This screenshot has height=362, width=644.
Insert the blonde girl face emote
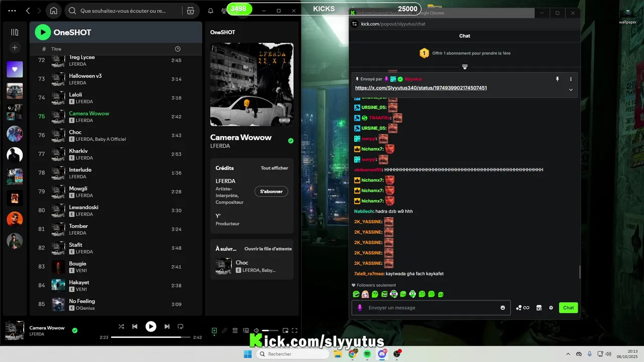365,294
